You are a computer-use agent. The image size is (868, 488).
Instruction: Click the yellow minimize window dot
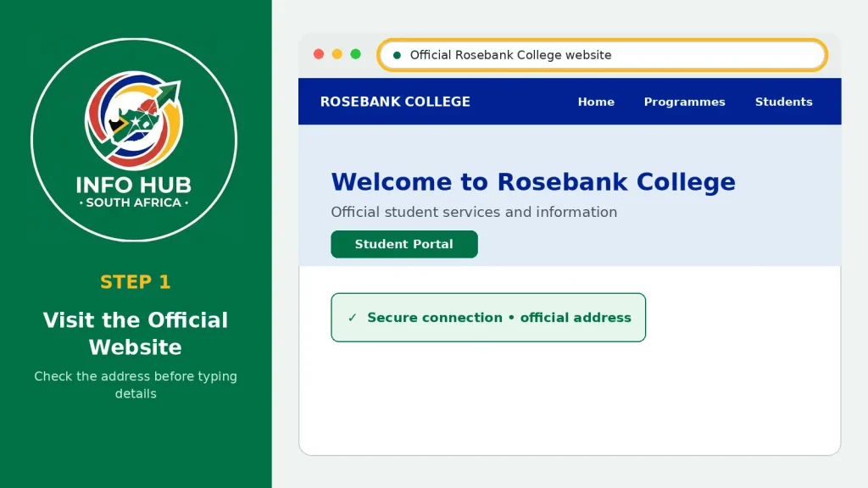(337, 53)
